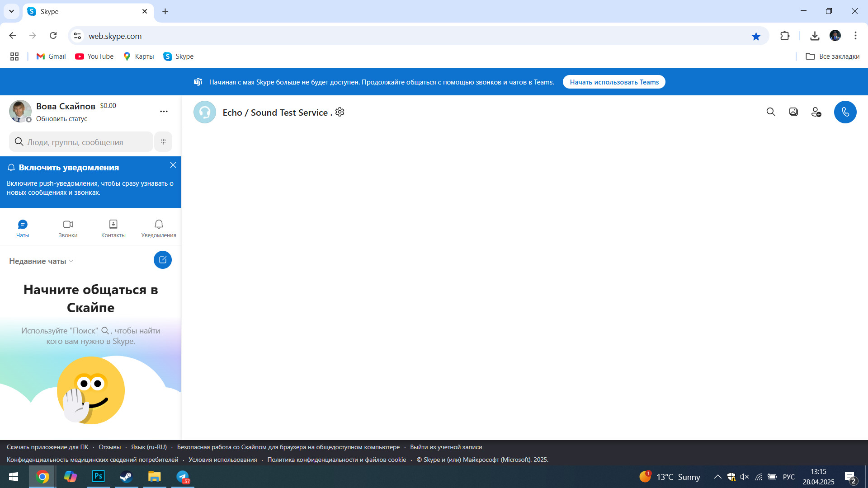Click Обновить статус under profile name
This screenshot has height=488, width=868.
click(x=61, y=119)
